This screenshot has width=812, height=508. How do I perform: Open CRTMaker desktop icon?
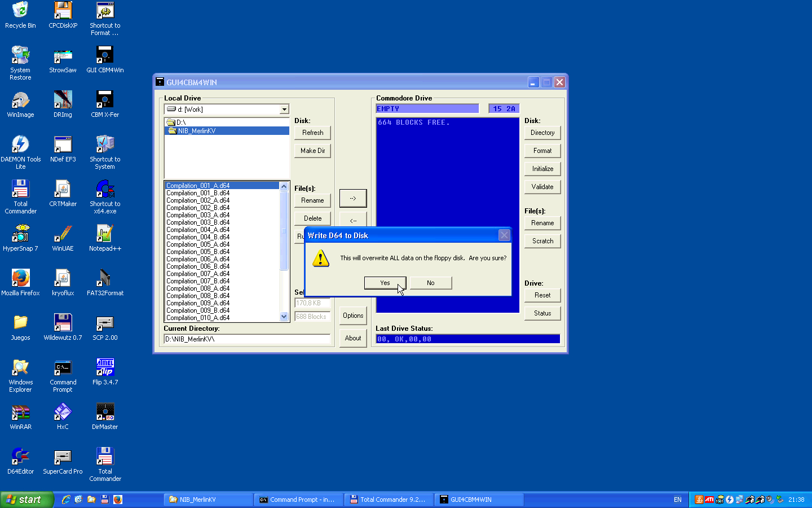[x=63, y=194]
